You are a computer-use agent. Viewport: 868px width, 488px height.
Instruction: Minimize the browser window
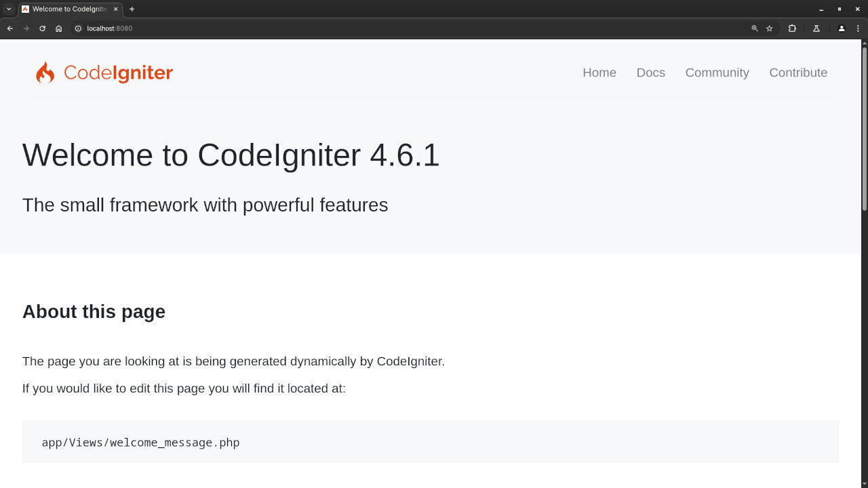coord(821,9)
